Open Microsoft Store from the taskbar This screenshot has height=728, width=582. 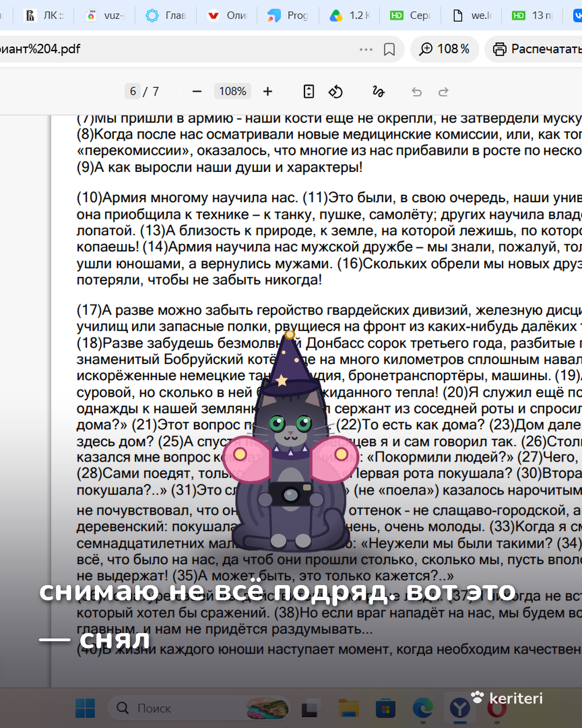pyautogui.click(x=385, y=708)
